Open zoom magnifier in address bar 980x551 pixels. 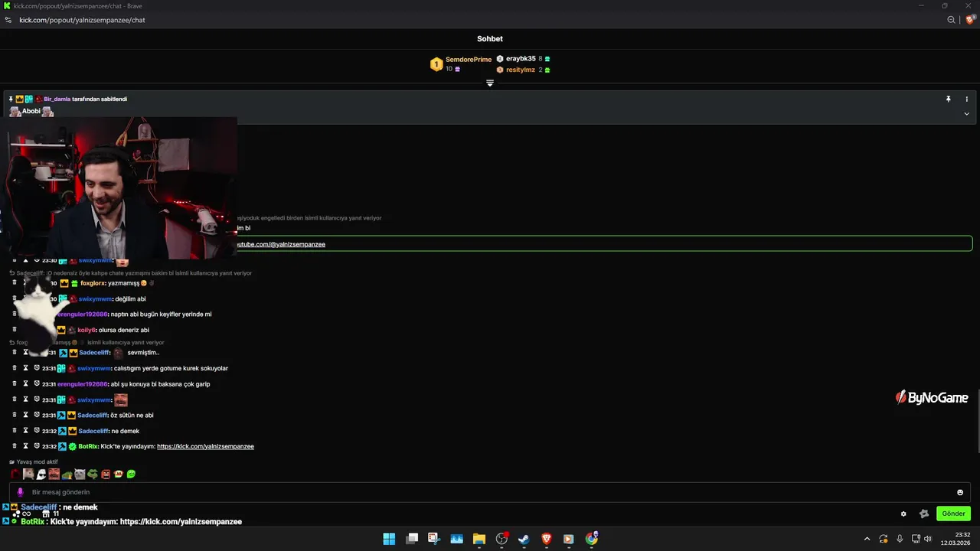tap(951, 20)
